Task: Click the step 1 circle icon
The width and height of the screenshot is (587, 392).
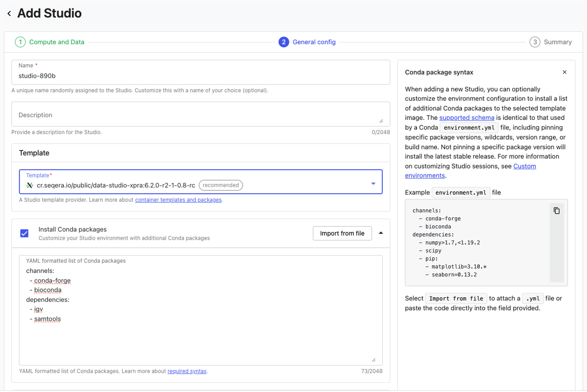Action: 20,42
